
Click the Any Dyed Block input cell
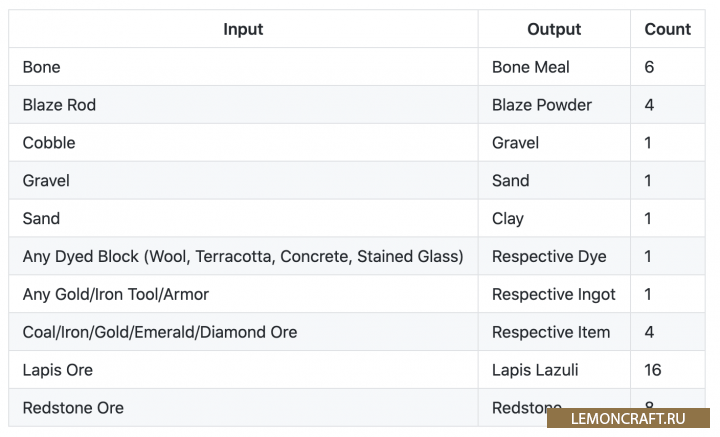243,257
